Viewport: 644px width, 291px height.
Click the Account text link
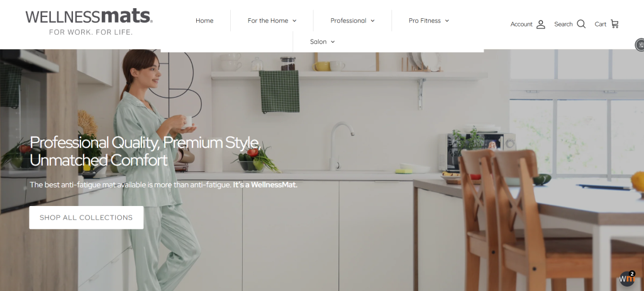521,25
